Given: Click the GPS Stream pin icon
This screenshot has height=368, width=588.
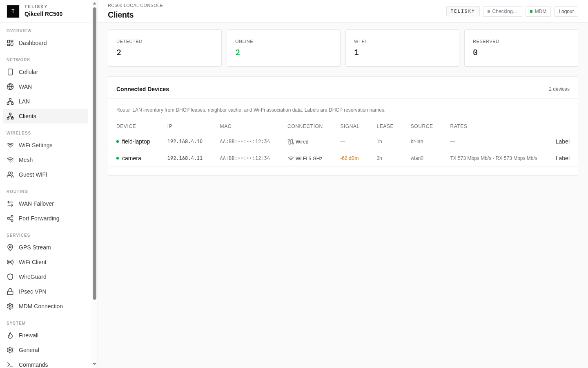Looking at the screenshot, I should (x=10, y=247).
